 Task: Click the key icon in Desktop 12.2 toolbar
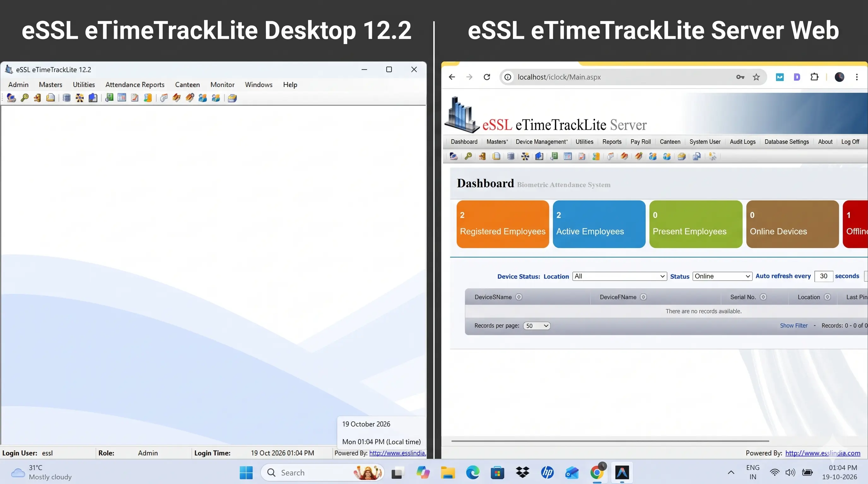pyautogui.click(x=24, y=98)
